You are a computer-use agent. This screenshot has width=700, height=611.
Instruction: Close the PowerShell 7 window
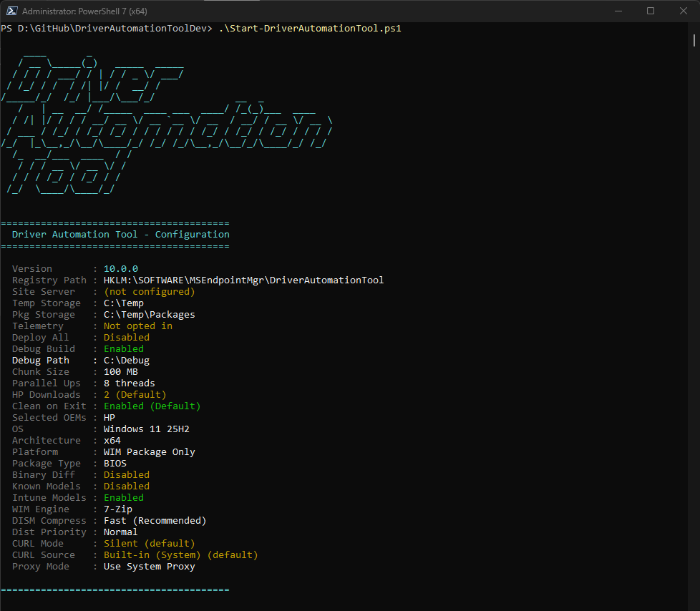(683, 11)
